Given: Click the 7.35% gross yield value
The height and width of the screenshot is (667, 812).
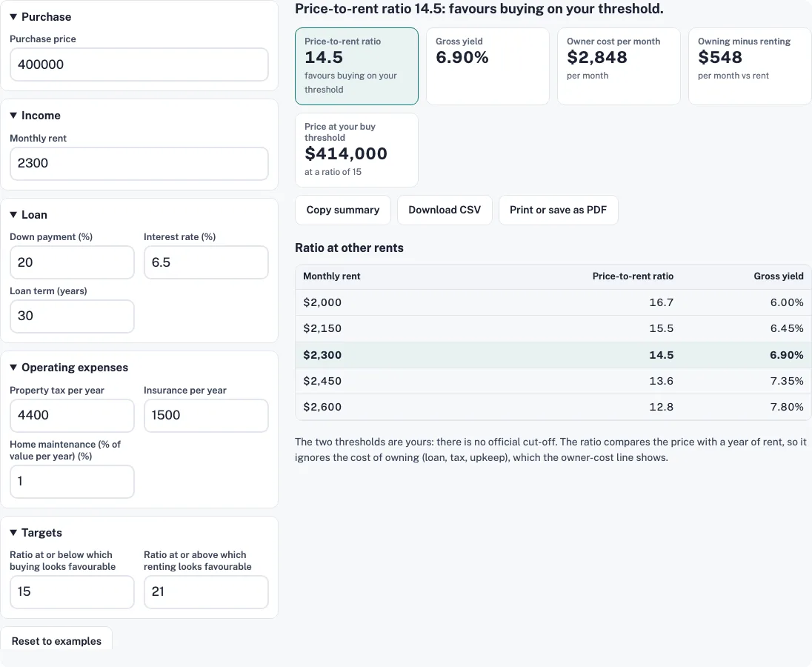Looking at the screenshot, I should click(787, 381).
